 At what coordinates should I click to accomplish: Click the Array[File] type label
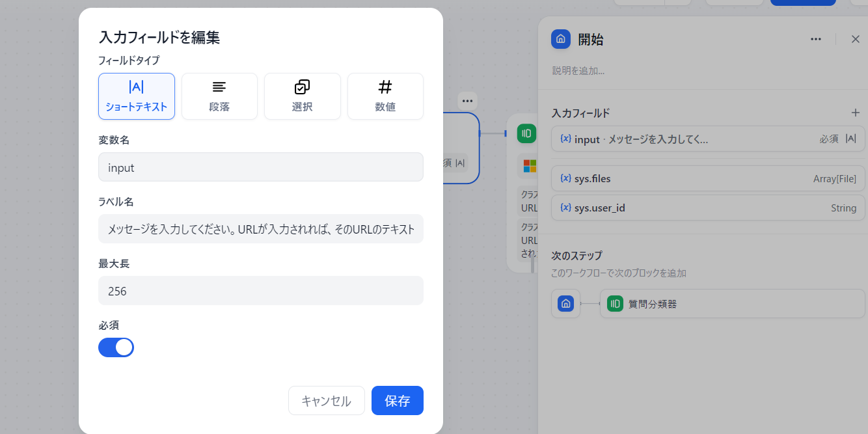[835, 178]
